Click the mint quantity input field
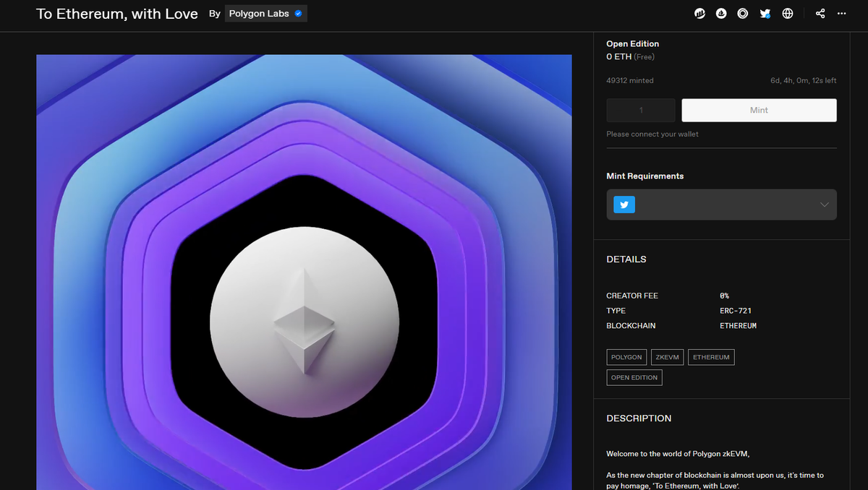Viewport: 868px width, 490px height. pyautogui.click(x=641, y=110)
